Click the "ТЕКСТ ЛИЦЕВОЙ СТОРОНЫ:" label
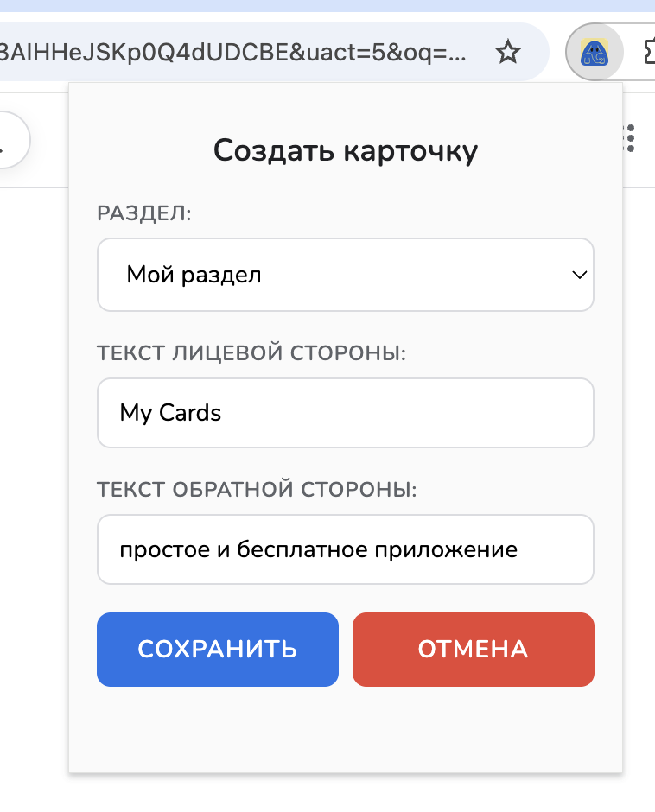Screen dimensions: 655x812 point(252,352)
